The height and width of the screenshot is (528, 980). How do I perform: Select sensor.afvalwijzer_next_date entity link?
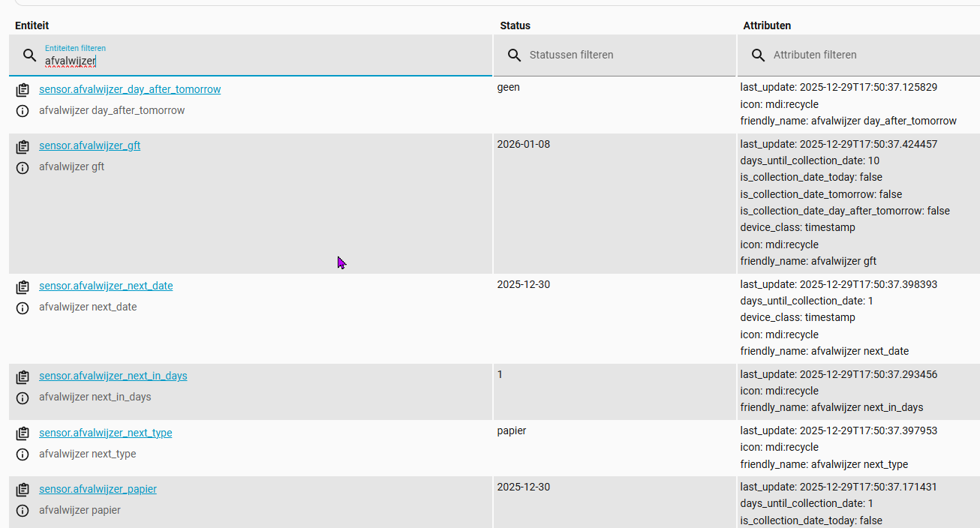coord(106,286)
